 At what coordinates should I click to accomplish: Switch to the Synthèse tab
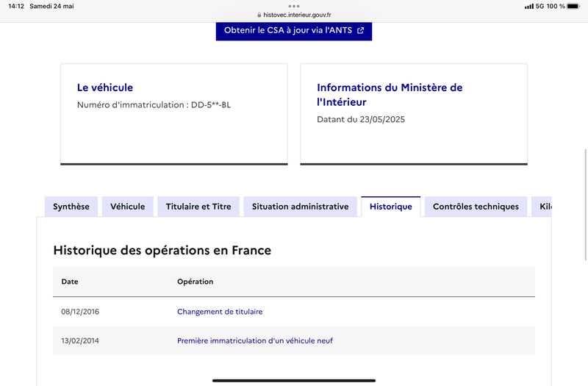point(71,207)
